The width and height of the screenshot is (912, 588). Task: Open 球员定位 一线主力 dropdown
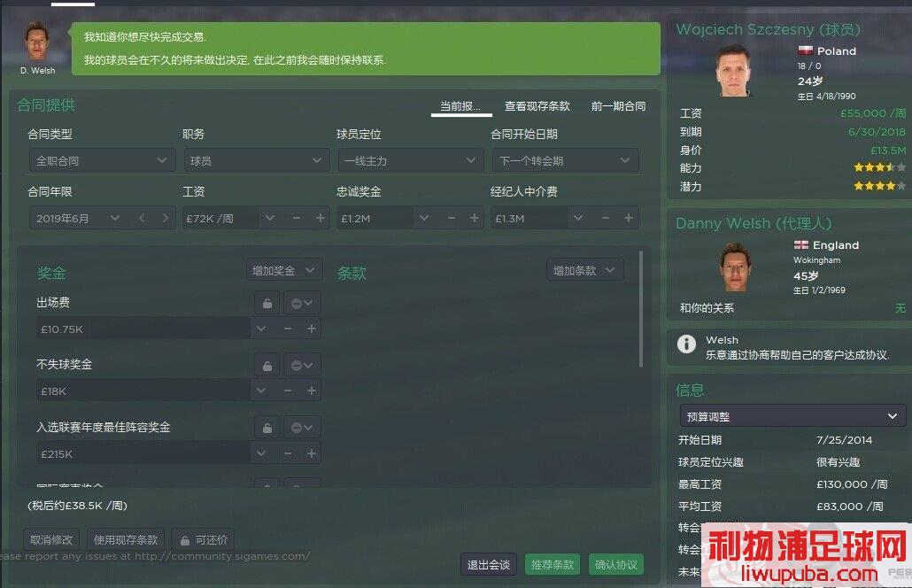point(411,160)
